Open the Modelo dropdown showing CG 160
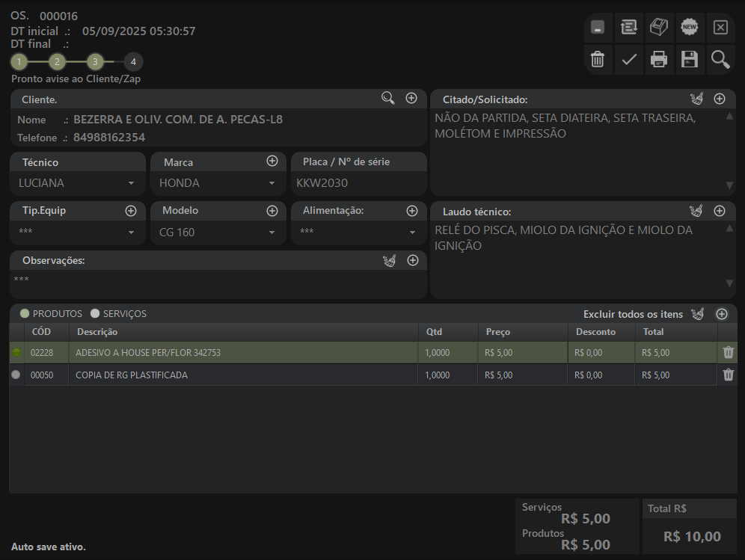 click(x=272, y=233)
